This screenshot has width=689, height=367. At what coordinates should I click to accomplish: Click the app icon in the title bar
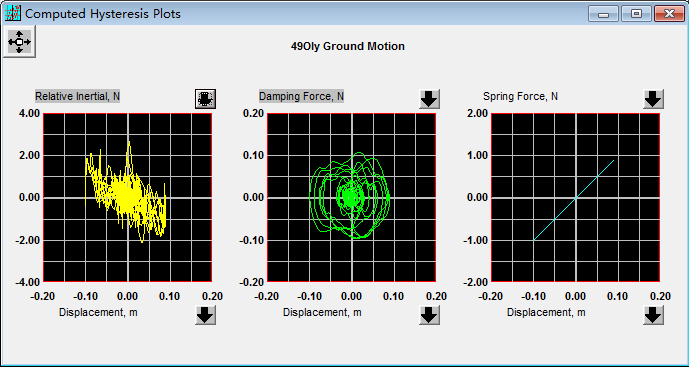(13, 14)
